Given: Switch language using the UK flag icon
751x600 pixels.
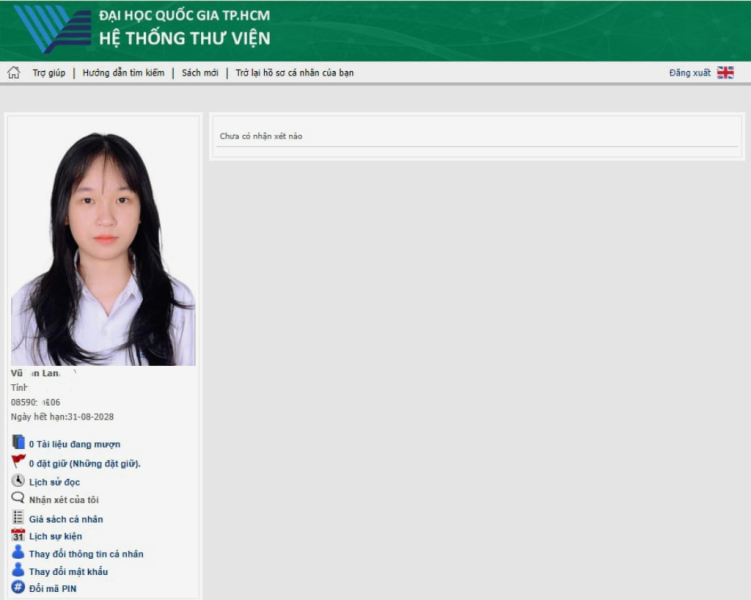Looking at the screenshot, I should pos(725,73).
